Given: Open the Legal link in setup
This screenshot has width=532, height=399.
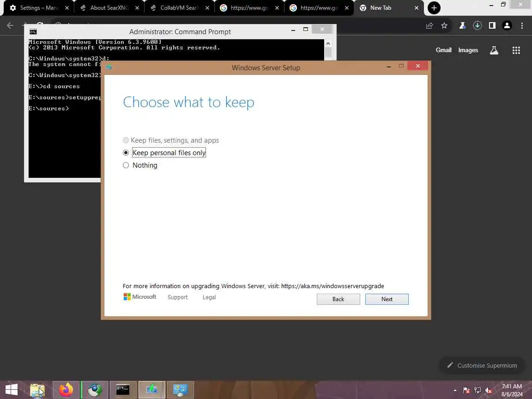Looking at the screenshot, I should pos(209,297).
